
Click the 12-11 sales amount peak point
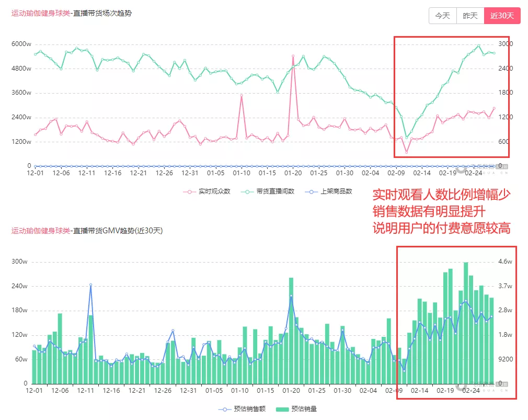click(x=90, y=285)
